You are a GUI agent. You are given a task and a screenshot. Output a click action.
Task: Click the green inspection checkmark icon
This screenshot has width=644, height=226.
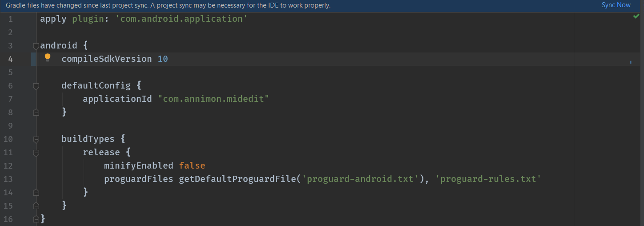[636, 16]
